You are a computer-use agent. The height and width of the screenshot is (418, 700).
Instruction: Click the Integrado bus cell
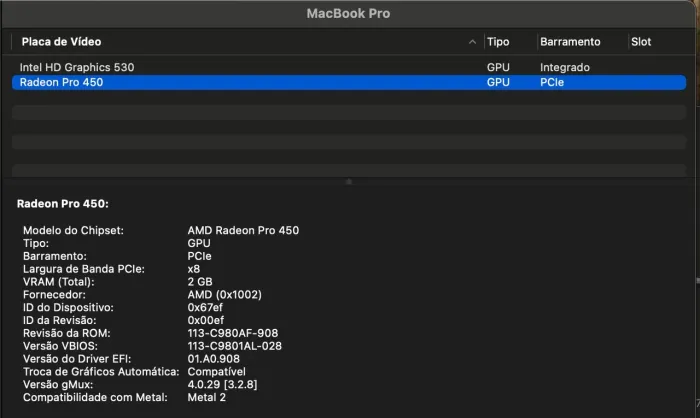pos(565,67)
